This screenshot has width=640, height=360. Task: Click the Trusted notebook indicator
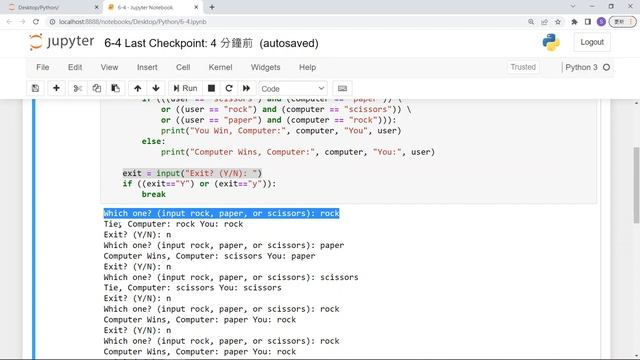click(523, 67)
